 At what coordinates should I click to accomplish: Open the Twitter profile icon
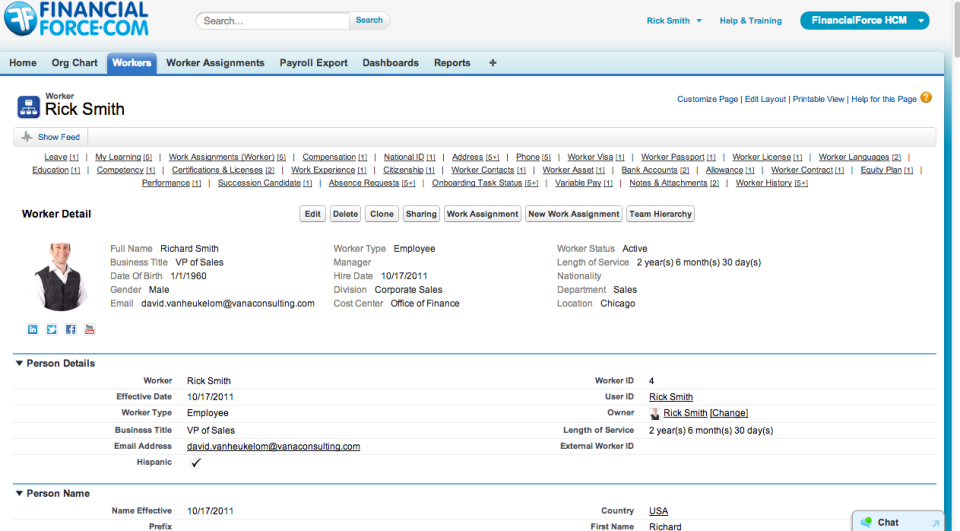coord(51,330)
